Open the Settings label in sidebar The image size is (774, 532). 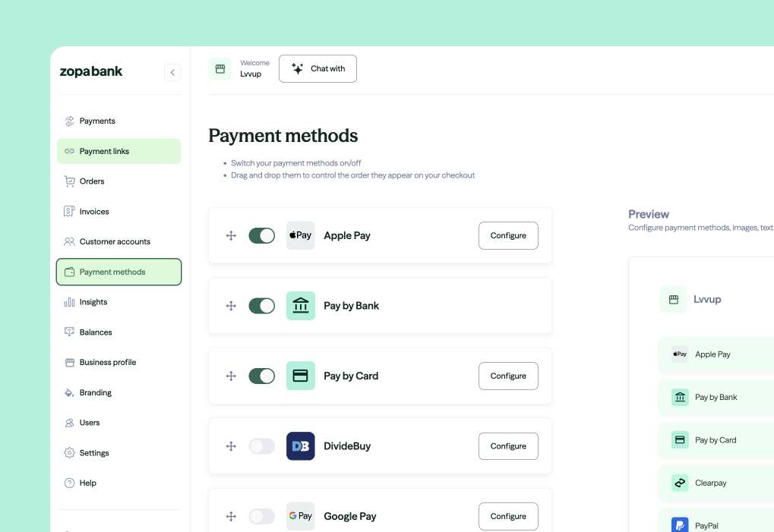point(93,453)
